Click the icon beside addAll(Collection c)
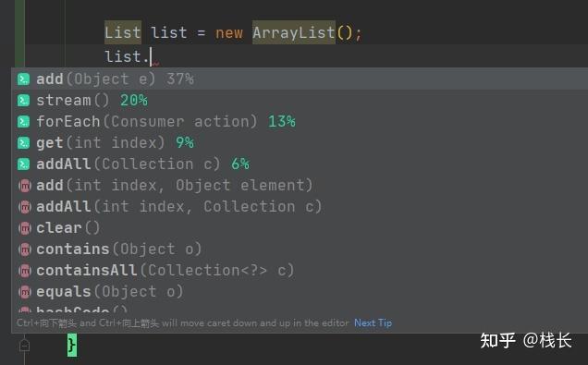This screenshot has height=365, width=588. click(x=24, y=164)
